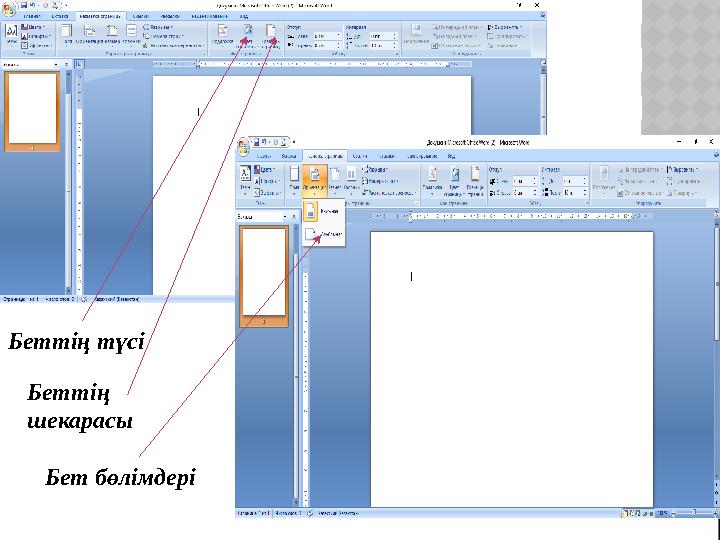Click Save in the front window quick access toolbar

click(x=257, y=142)
